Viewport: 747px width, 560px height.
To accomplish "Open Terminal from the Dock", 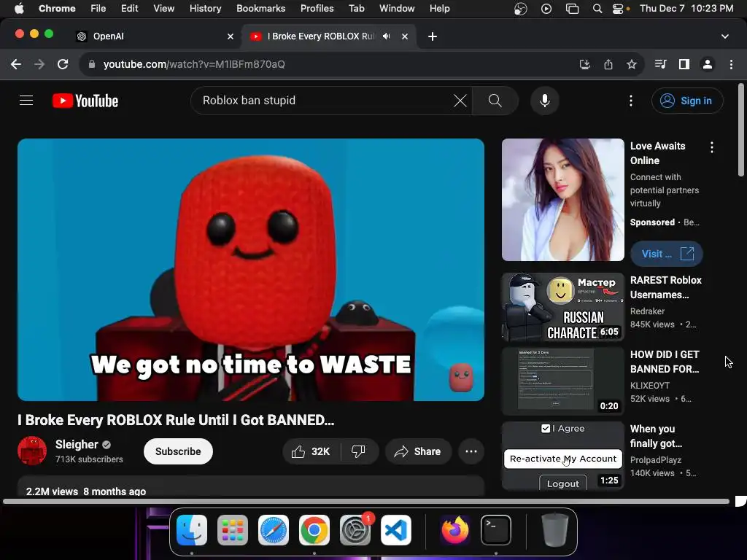I will [496, 530].
